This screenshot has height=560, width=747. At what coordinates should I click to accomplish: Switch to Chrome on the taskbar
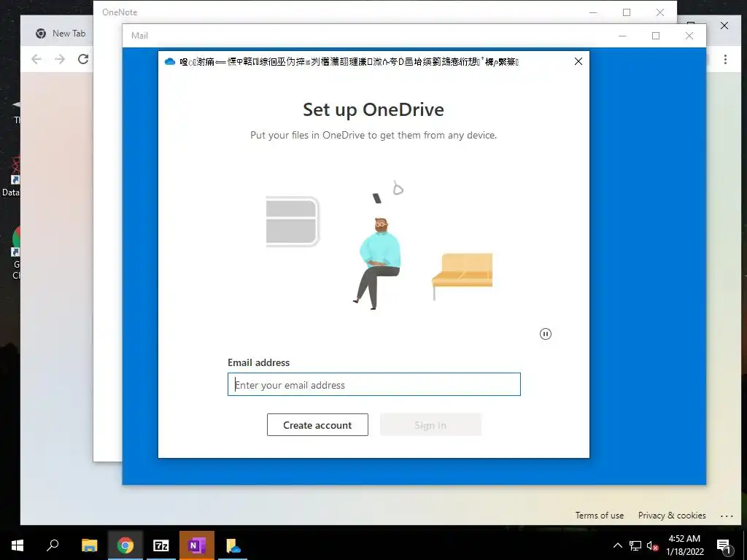click(125, 545)
